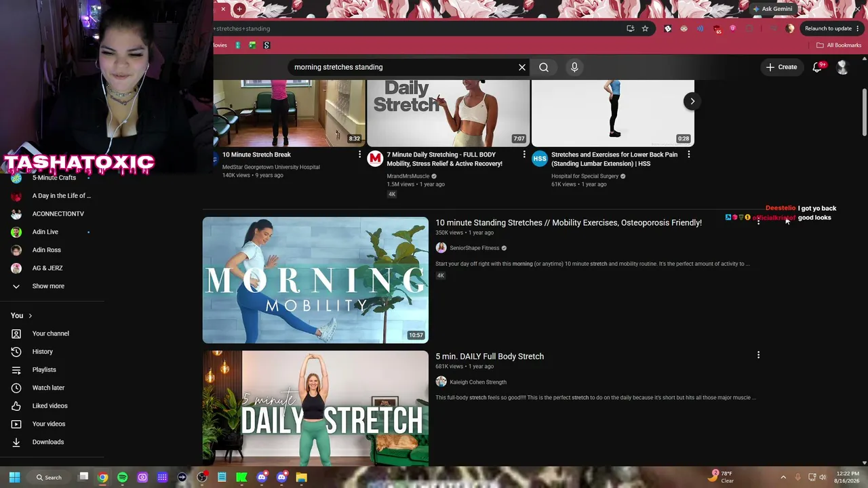Open the '5 min. DAILY Full Body Stretch' title
The image size is (868, 488).
coord(490,356)
